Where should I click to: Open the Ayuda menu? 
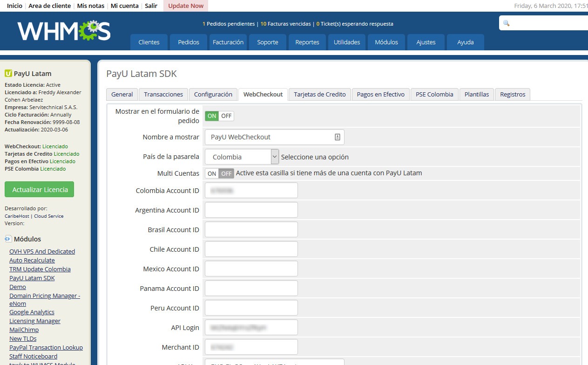click(466, 42)
